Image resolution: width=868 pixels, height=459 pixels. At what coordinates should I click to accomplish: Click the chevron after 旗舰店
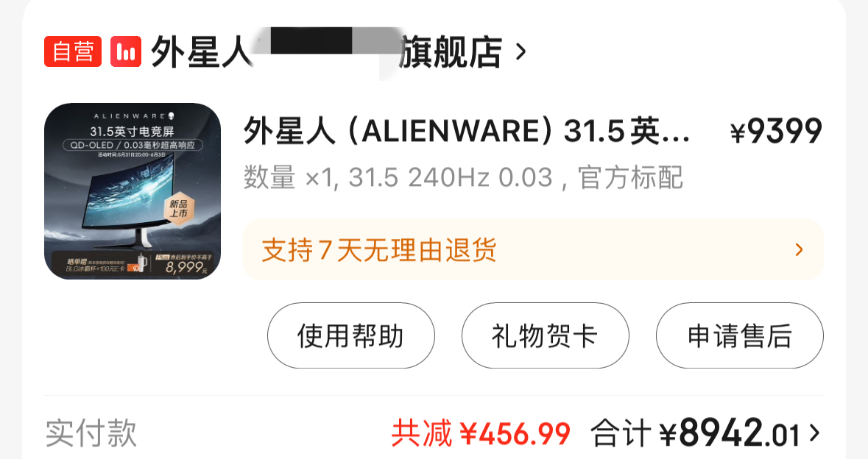(x=521, y=52)
